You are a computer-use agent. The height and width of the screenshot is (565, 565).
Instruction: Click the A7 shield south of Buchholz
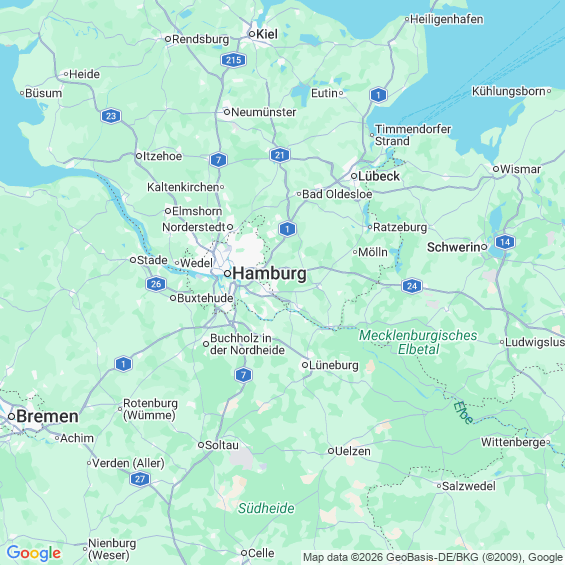(x=244, y=375)
